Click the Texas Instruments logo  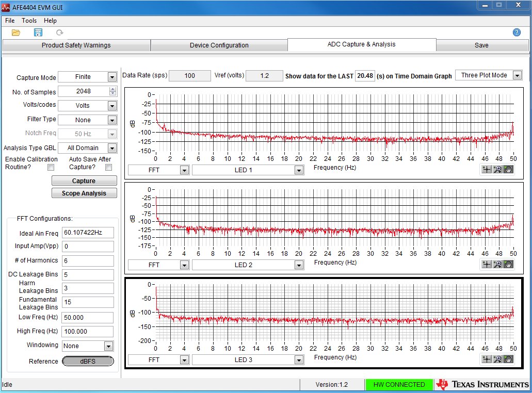pyautogui.click(x=482, y=384)
